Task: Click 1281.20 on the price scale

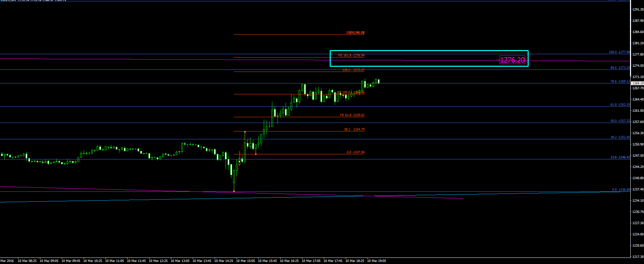Action: point(638,43)
